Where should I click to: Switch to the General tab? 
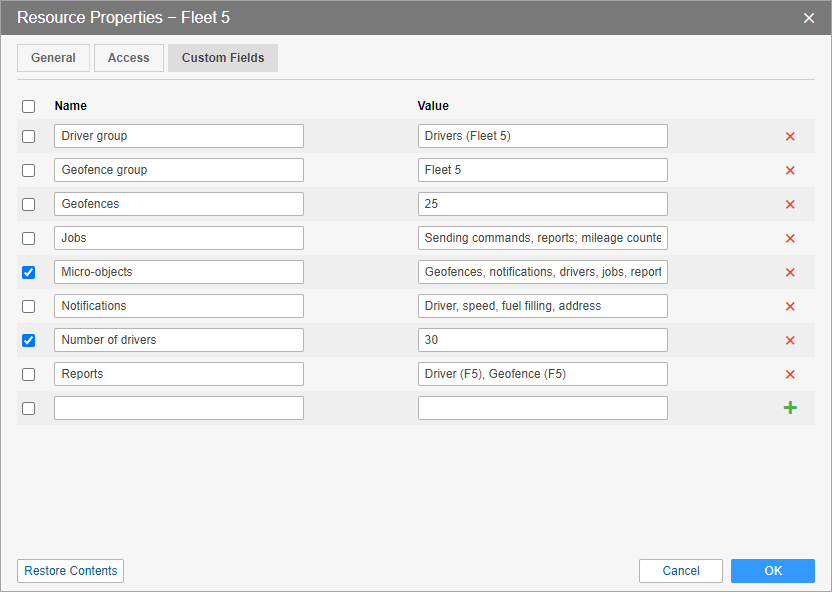pyautogui.click(x=53, y=58)
